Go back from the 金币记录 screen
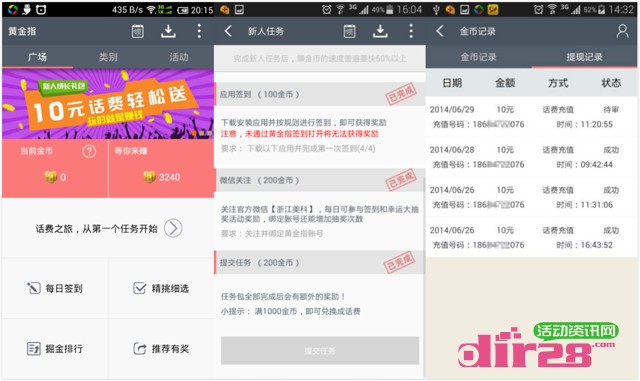The width and height of the screenshot is (640, 381). (440, 31)
